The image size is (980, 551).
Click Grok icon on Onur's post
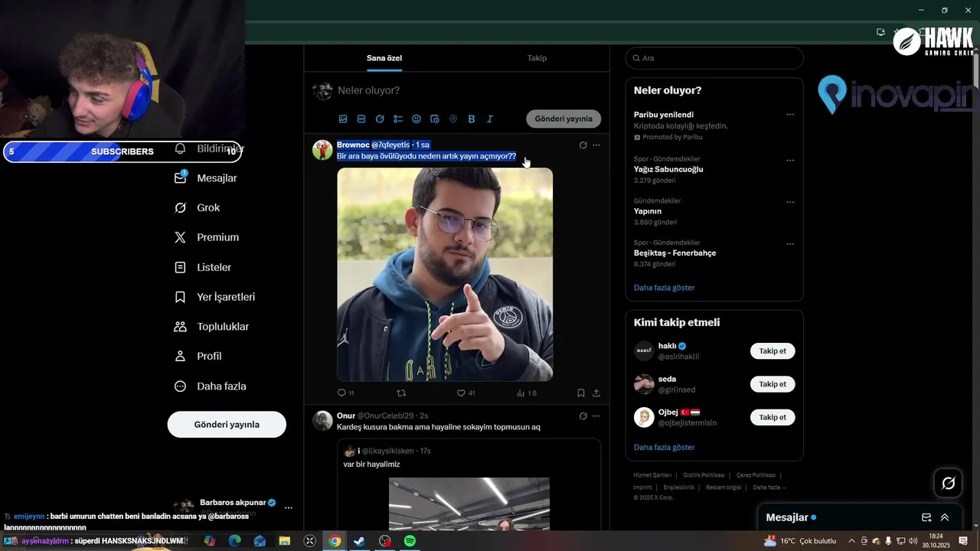click(583, 416)
